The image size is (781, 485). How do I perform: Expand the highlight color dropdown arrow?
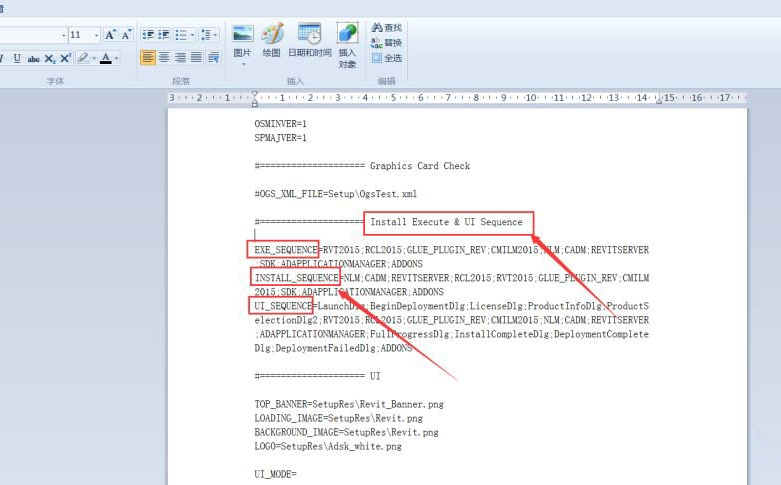point(94,58)
